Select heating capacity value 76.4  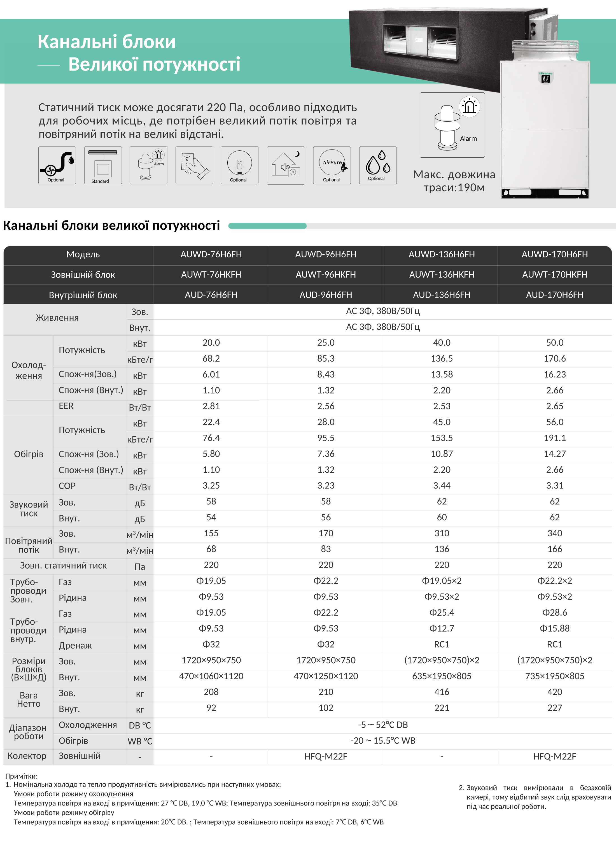coord(211,438)
